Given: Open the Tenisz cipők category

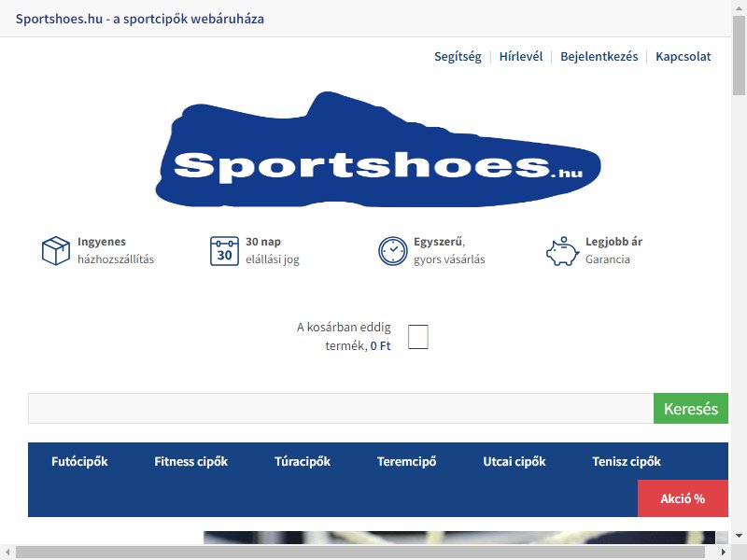Looking at the screenshot, I should point(627,461).
